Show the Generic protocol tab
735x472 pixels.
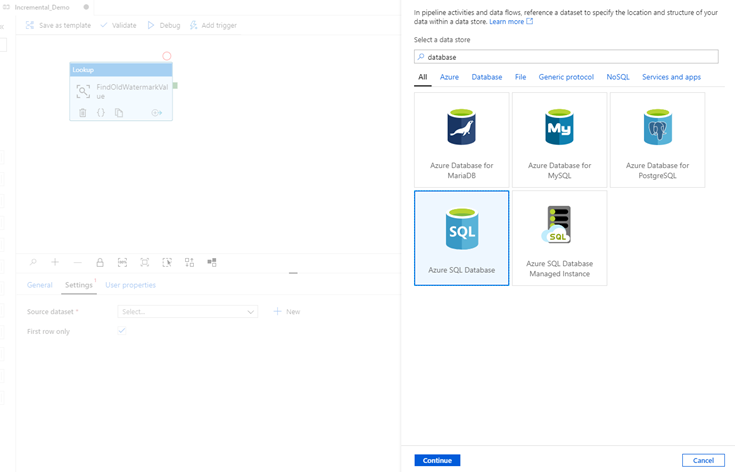pyautogui.click(x=566, y=77)
